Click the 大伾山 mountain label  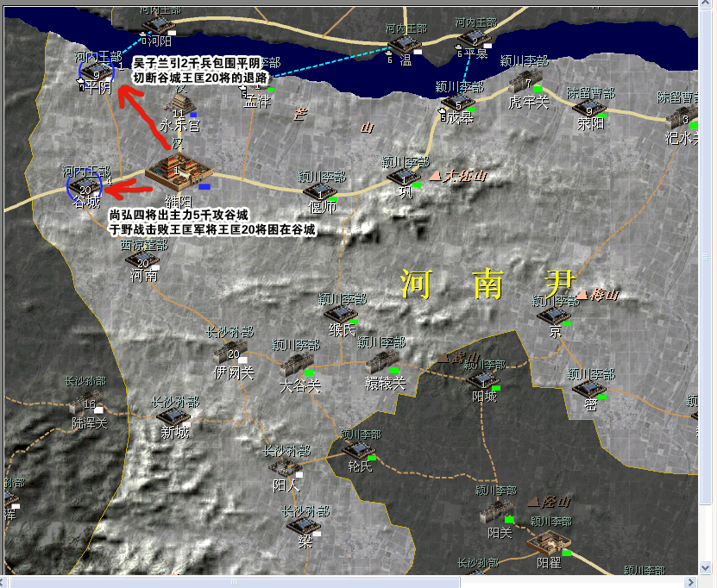pyautogui.click(x=459, y=176)
